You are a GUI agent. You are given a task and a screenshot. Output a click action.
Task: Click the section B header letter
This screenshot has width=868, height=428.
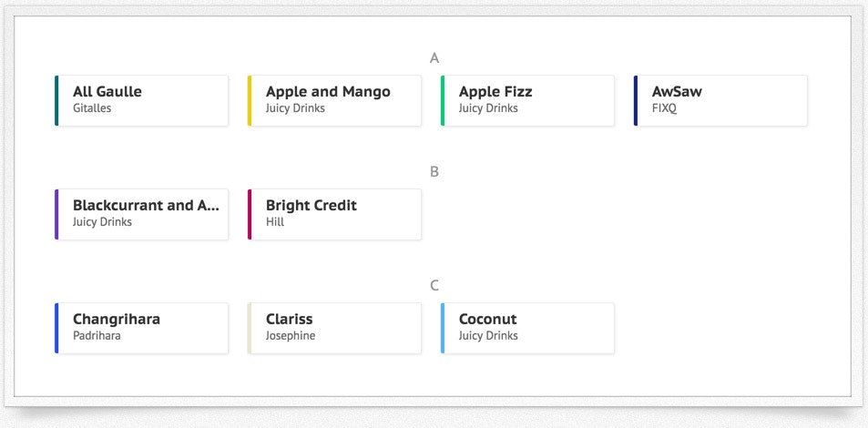(434, 171)
